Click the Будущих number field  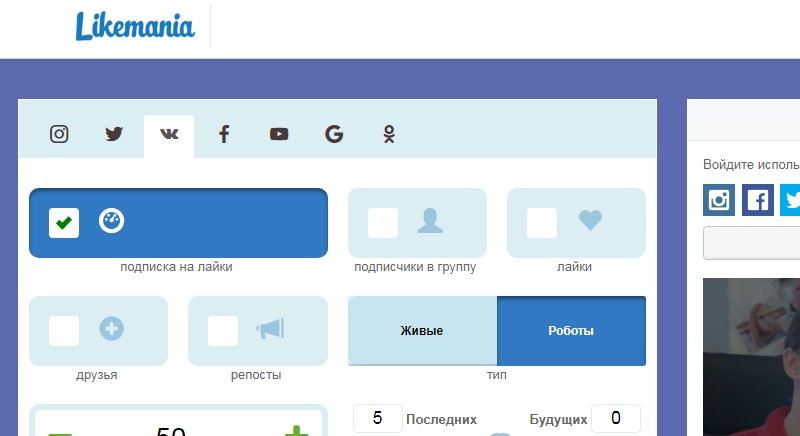(616, 418)
